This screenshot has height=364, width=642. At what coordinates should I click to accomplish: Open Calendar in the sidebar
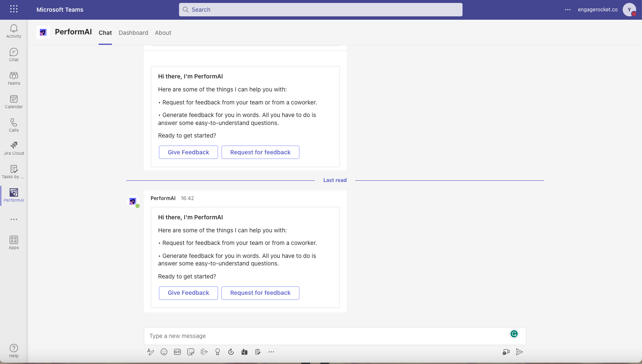(14, 101)
